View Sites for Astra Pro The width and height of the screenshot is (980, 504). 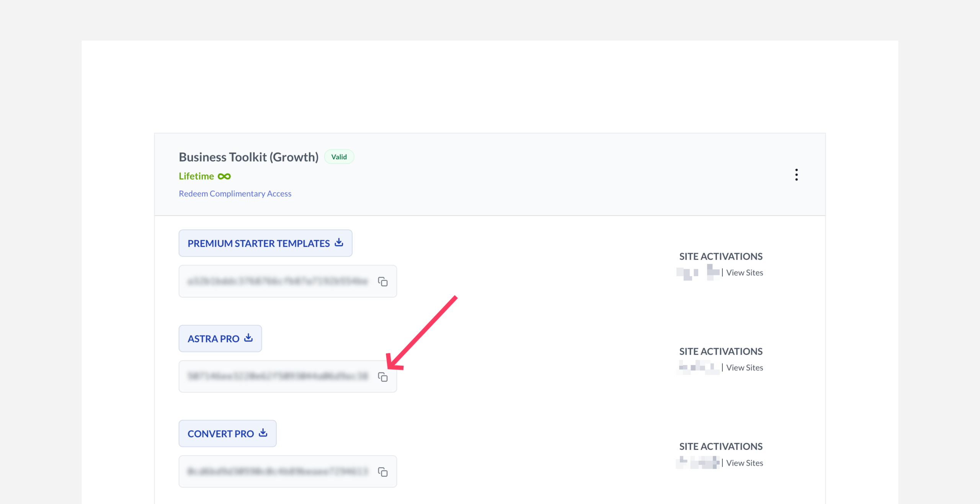pos(745,367)
